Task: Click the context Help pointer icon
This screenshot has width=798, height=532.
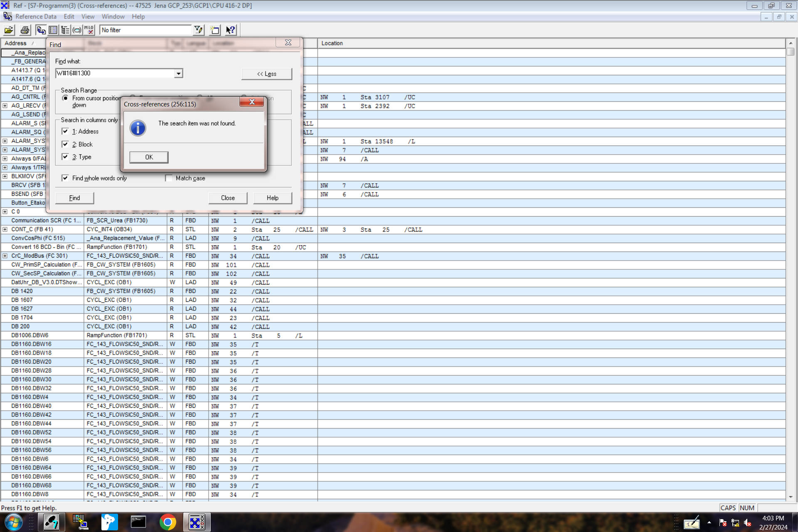Action: coord(230,30)
